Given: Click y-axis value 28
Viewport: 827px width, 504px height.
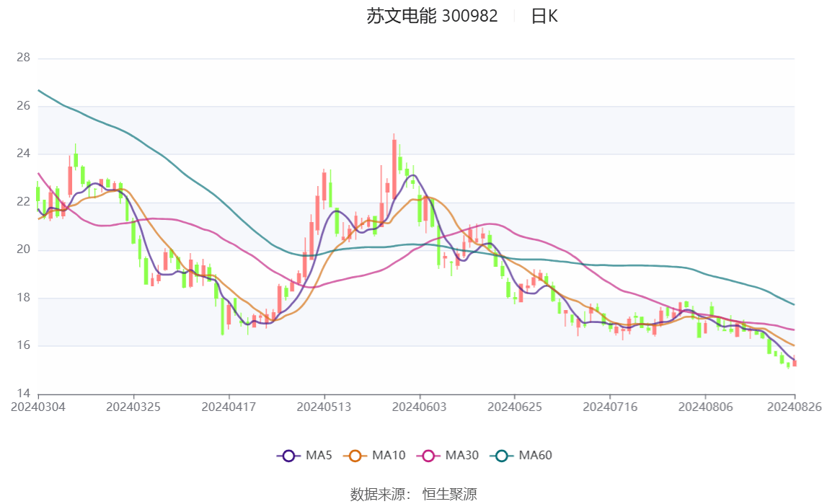Looking at the screenshot, I should coord(23,58).
